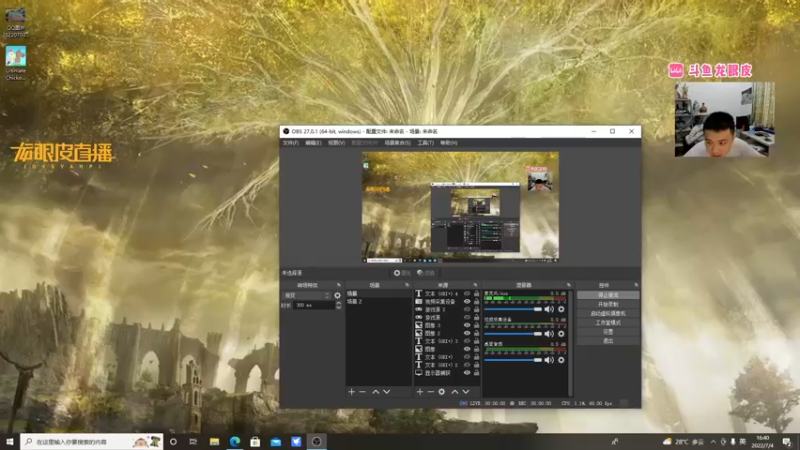
Task: Open OBS 设置 button in controls
Action: tap(608, 332)
